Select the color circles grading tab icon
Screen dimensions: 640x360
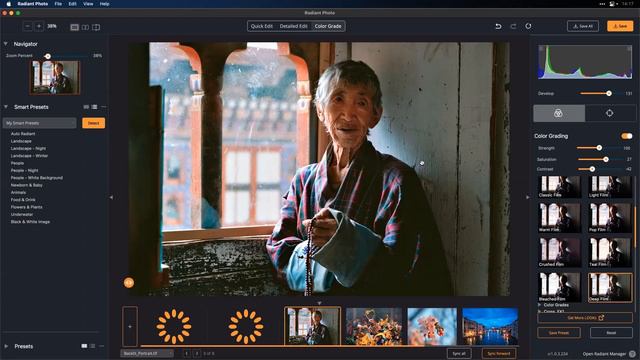tap(558, 113)
